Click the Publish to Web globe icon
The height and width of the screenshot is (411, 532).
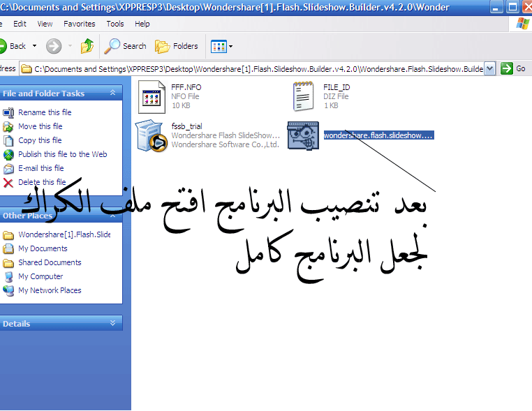click(x=8, y=155)
